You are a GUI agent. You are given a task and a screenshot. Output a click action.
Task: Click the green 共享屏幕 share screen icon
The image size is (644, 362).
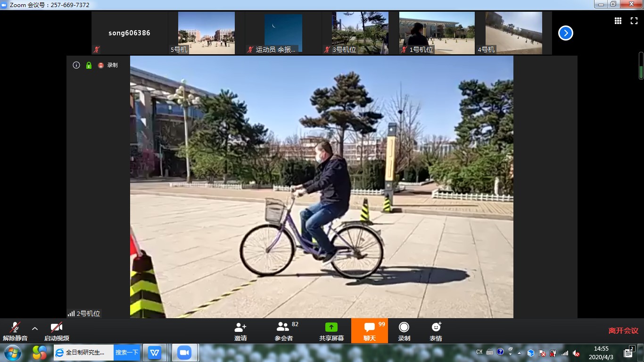(331, 328)
